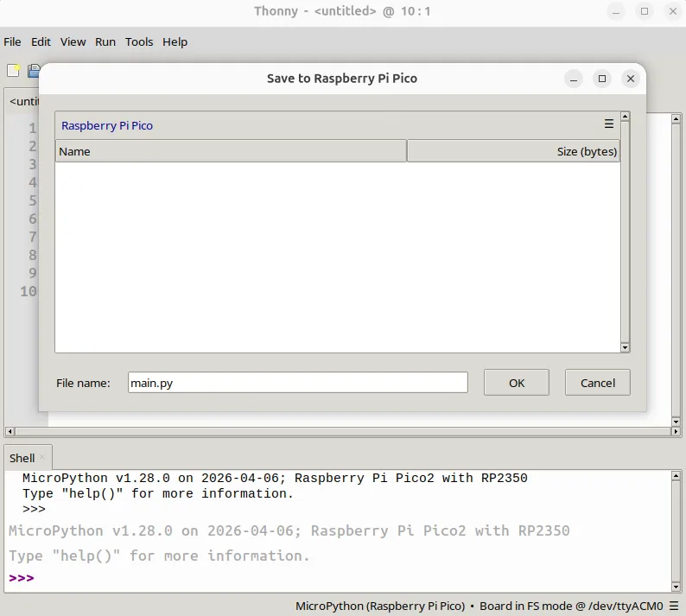686x616 pixels.
Task: Click the dialog title Save to Raspberry Pi Pico
Action: point(341,79)
